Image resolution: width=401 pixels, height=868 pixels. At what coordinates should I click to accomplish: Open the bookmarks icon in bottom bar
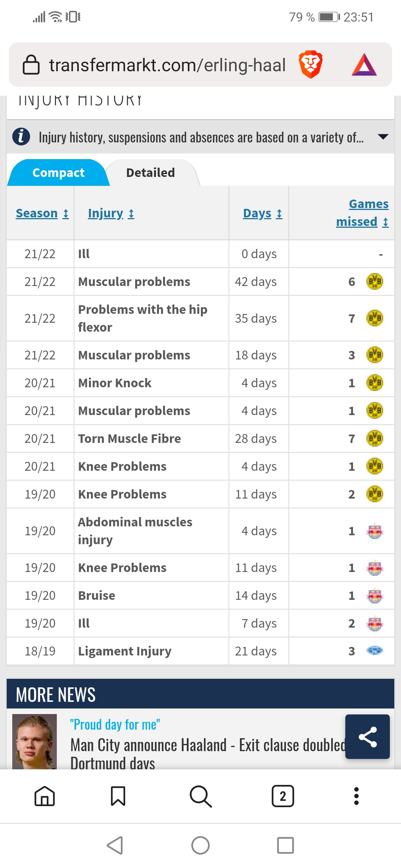(x=118, y=796)
